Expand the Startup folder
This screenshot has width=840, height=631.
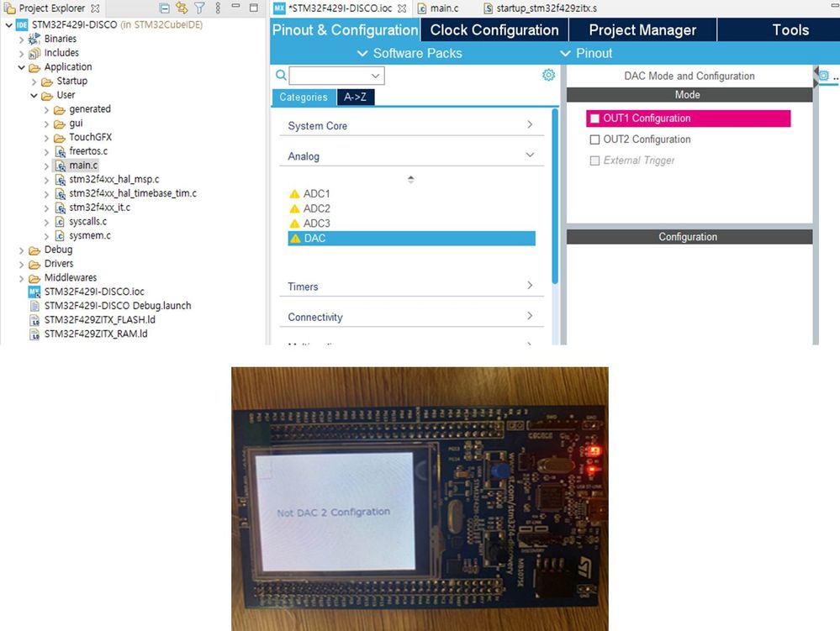coord(34,82)
